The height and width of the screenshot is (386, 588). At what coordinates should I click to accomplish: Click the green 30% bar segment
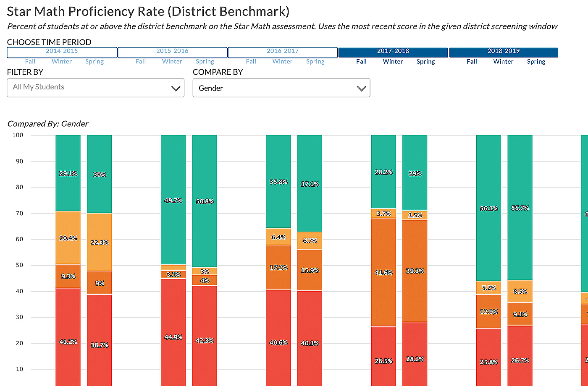100,174
